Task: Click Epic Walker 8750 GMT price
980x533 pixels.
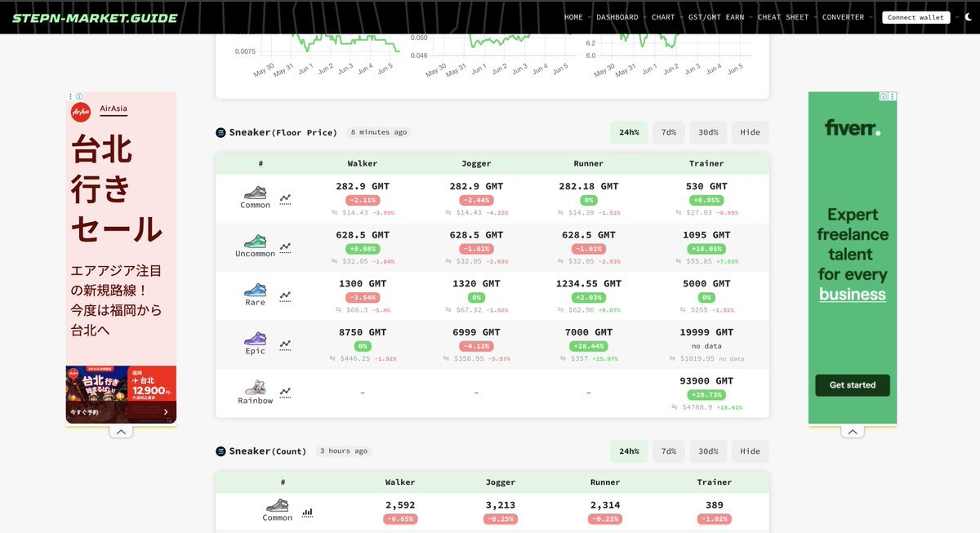Action: coord(363,332)
